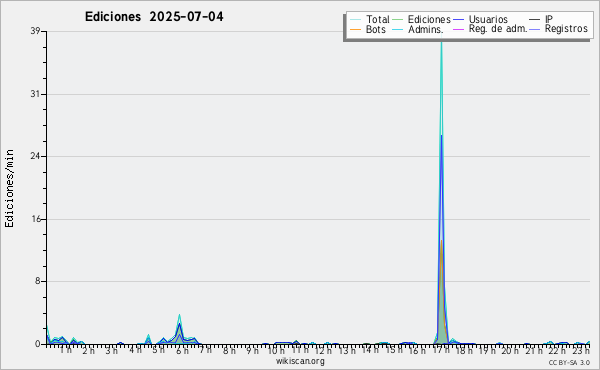Click the orange Bots peak at 17 h
600x370 pixels.
click(x=441, y=242)
